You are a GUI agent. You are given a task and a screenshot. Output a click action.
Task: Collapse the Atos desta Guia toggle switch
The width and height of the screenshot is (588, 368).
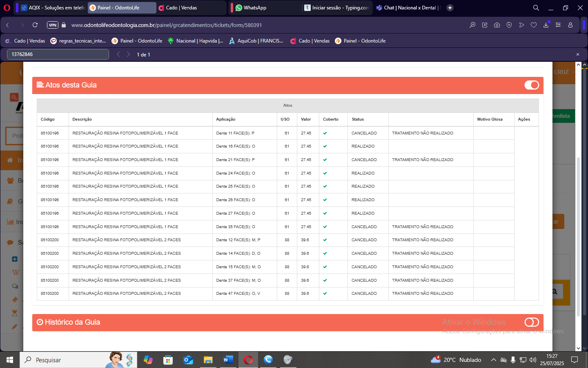[531, 85]
